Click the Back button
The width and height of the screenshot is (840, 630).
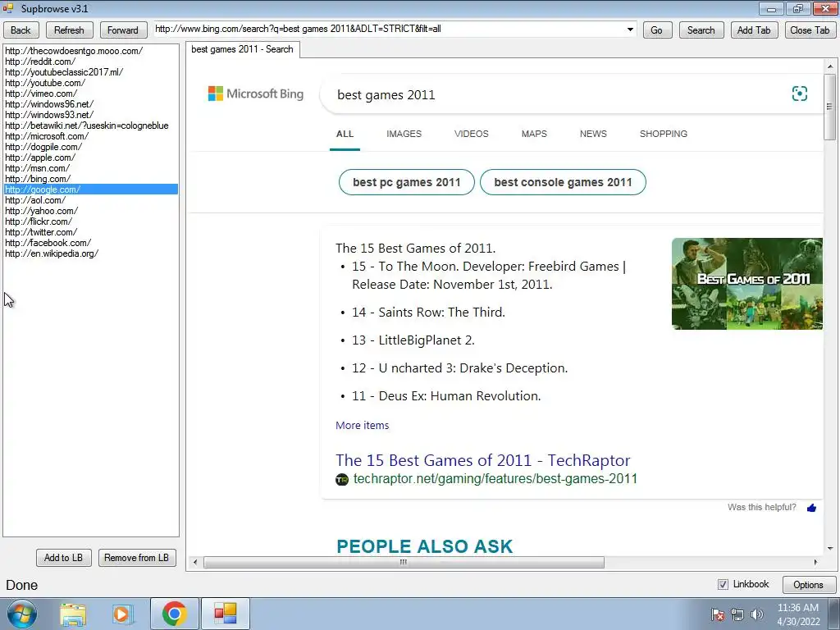[21, 30]
